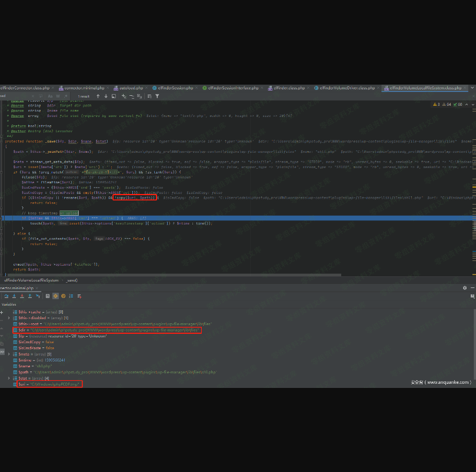Click the Step Out debugger icon
Screen dimensions: 476x472
[x=31, y=296]
